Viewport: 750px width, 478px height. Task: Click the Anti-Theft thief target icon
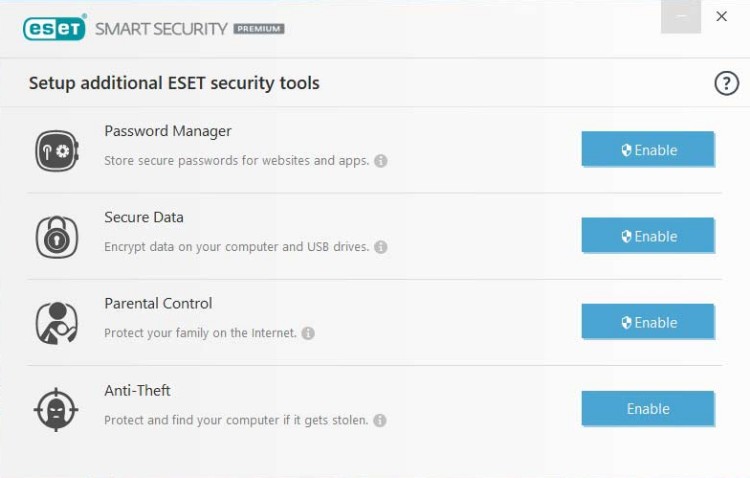point(56,410)
